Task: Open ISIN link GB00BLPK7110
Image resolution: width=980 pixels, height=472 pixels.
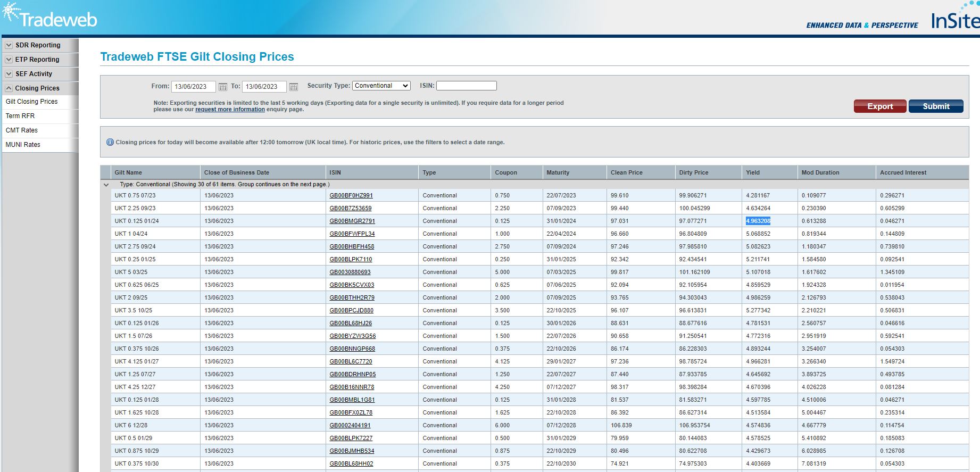Action: point(351,259)
